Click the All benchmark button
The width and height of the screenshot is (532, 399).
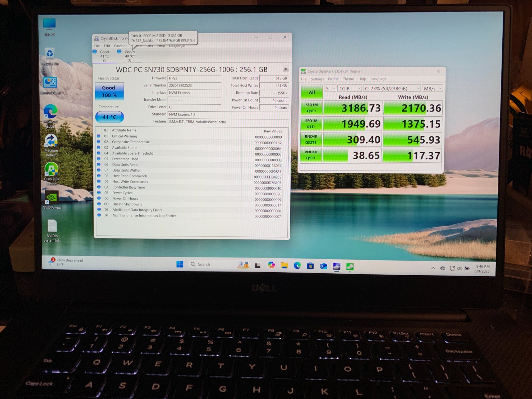pos(312,92)
